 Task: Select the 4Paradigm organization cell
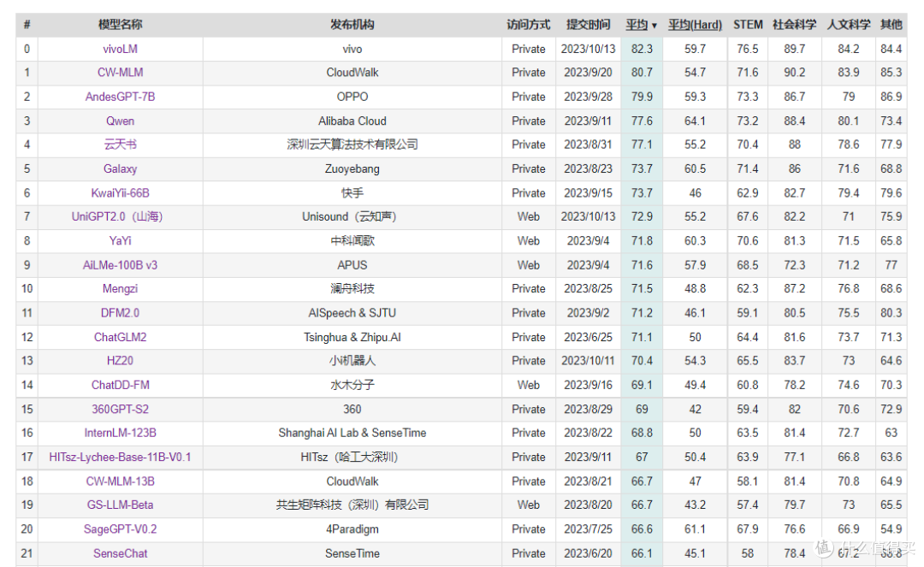(352, 529)
